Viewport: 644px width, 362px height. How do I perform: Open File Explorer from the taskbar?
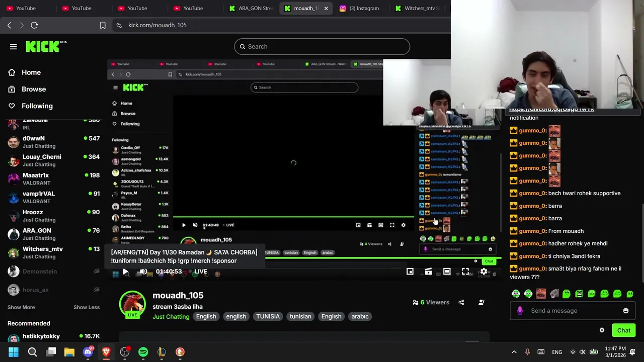tap(69, 352)
